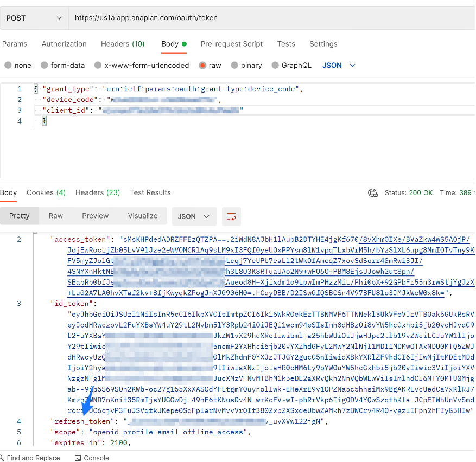Click the request URL field

[x=272, y=18]
